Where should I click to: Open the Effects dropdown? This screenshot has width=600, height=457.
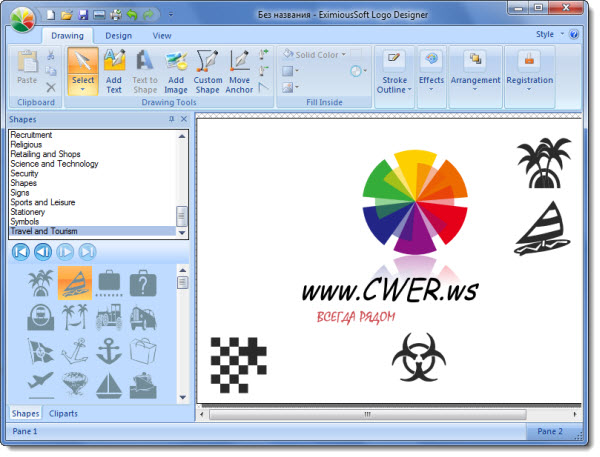click(x=431, y=75)
